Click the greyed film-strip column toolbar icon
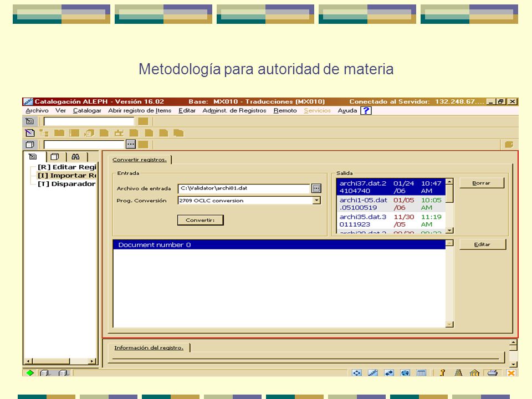This screenshot has height=399, width=532. [x=74, y=133]
